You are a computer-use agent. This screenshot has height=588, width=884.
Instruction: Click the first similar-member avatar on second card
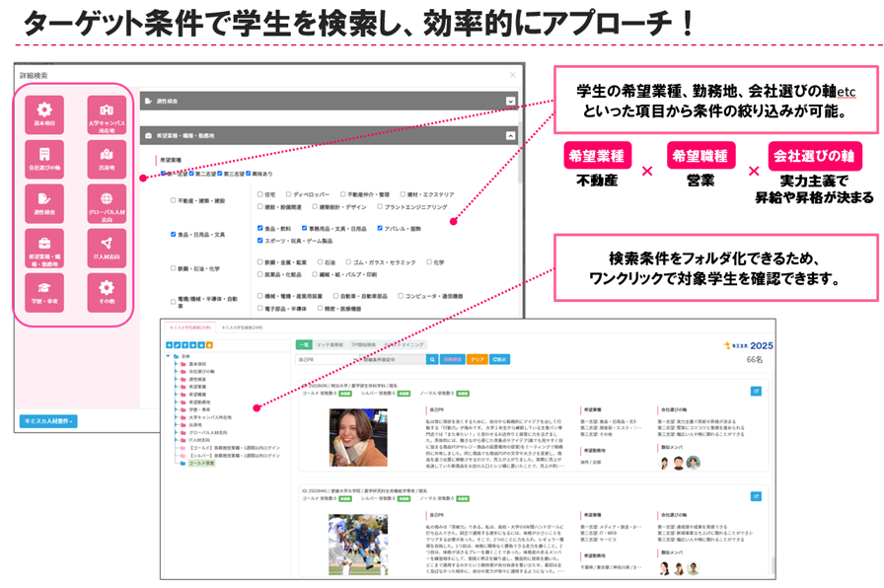[x=664, y=568]
